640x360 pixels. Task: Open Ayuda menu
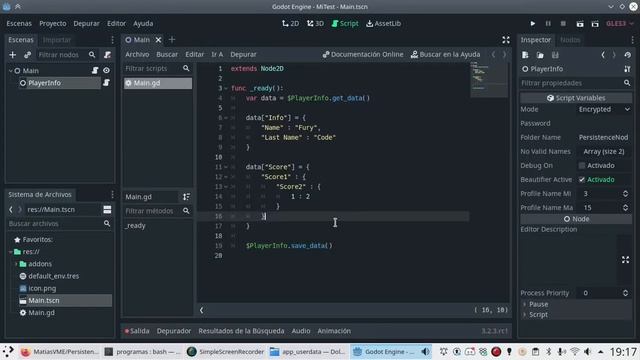143,24
